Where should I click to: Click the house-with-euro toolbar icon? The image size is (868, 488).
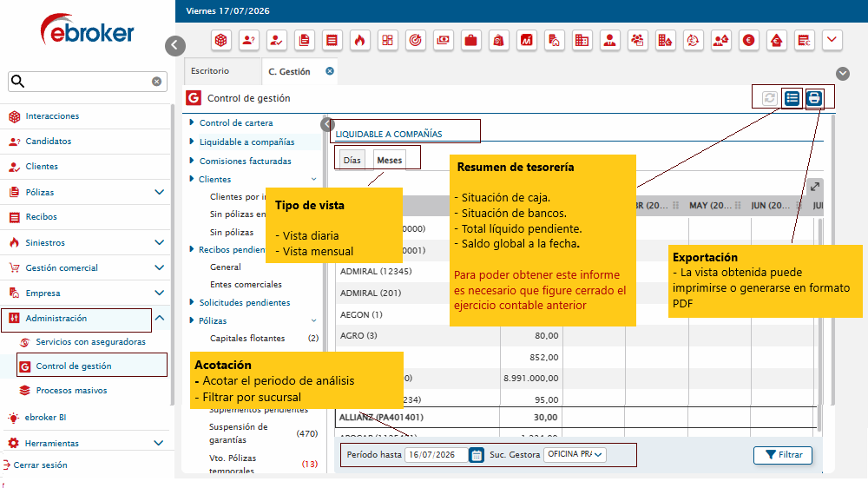pos(777,41)
